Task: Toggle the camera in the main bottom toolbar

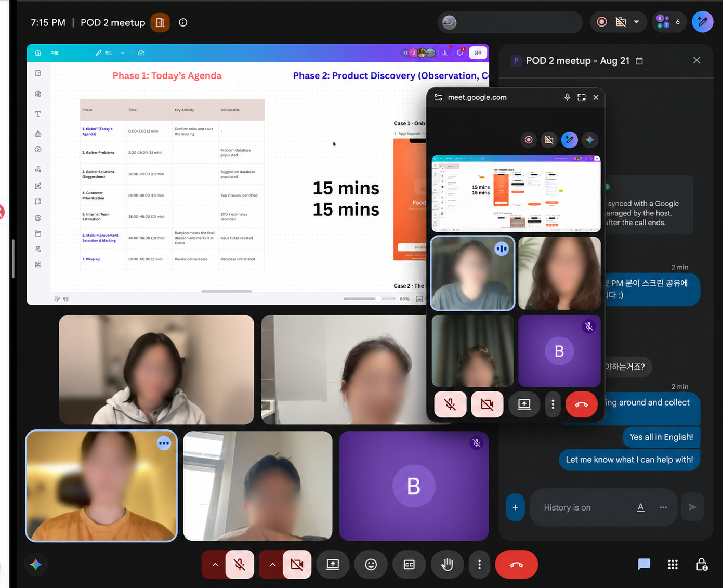Action: click(x=297, y=565)
